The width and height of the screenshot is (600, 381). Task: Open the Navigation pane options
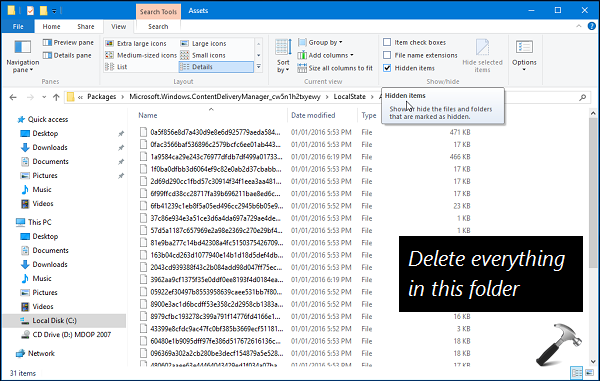23,56
